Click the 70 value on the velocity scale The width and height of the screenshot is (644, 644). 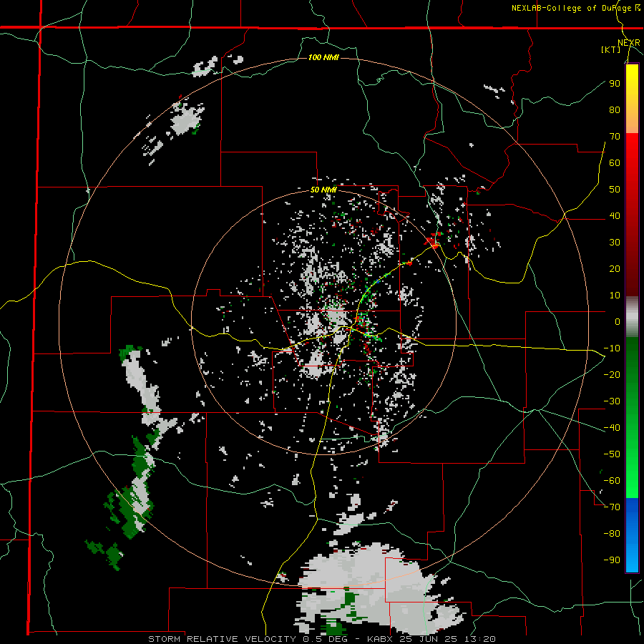pos(615,137)
